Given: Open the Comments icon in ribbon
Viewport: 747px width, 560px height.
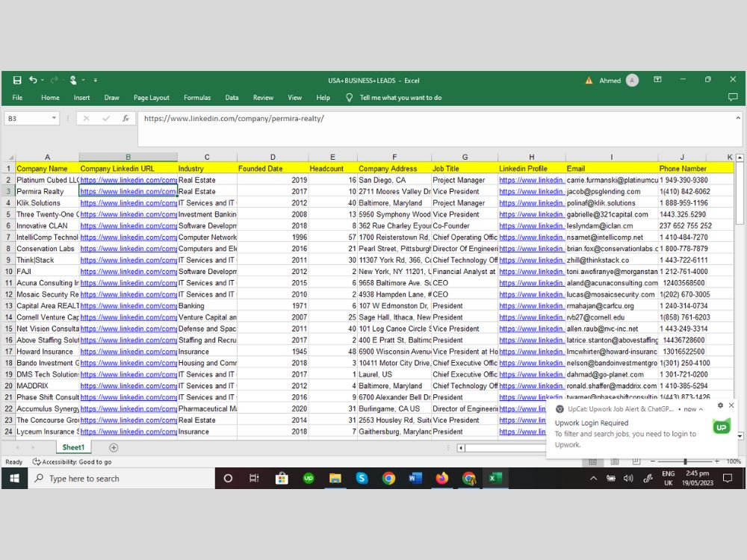Looking at the screenshot, I should [x=733, y=97].
